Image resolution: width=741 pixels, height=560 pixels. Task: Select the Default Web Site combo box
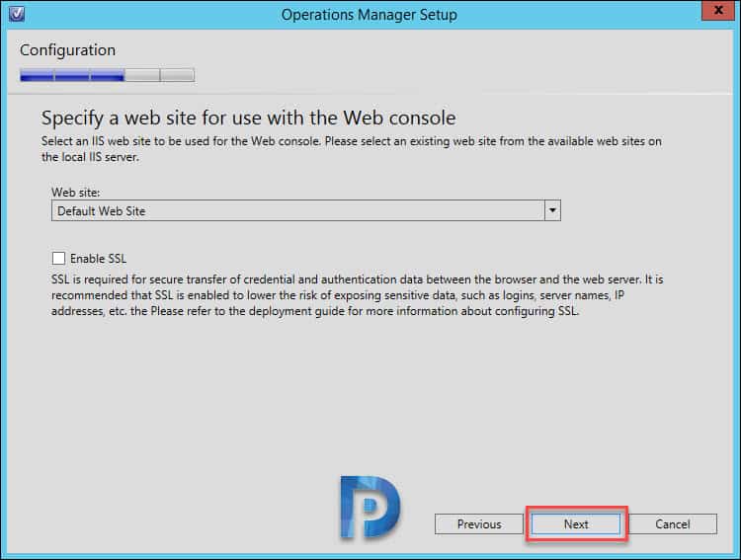305,210
